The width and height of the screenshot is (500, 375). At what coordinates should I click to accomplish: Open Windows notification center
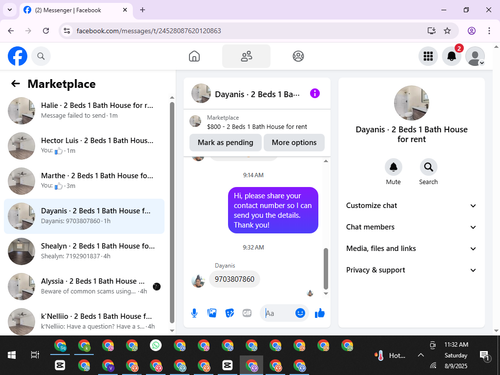tap(485, 356)
